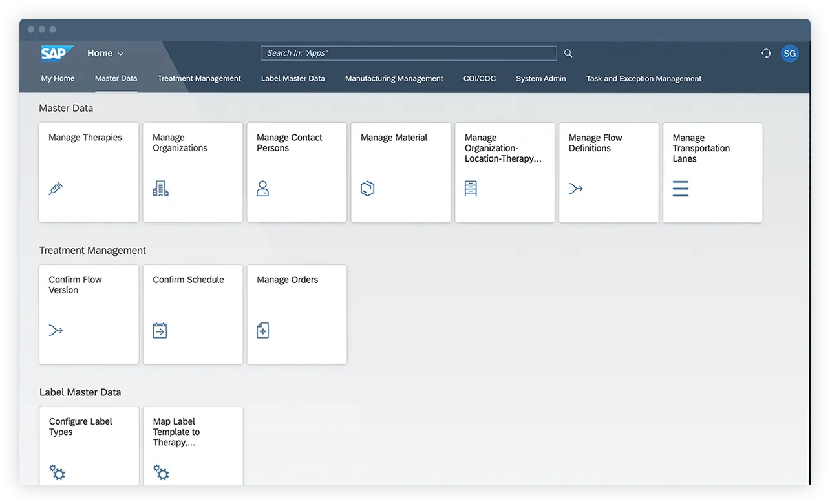Click the Manage Organizations building icon
This screenshot has width=830, height=504.
(160, 188)
